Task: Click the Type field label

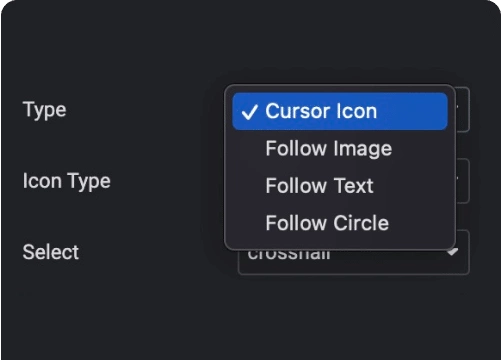Action: [44, 110]
